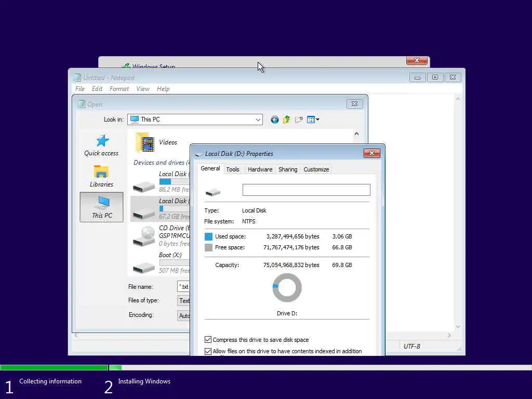Open the File menu in Notepad
The image size is (532, 399).
click(80, 89)
